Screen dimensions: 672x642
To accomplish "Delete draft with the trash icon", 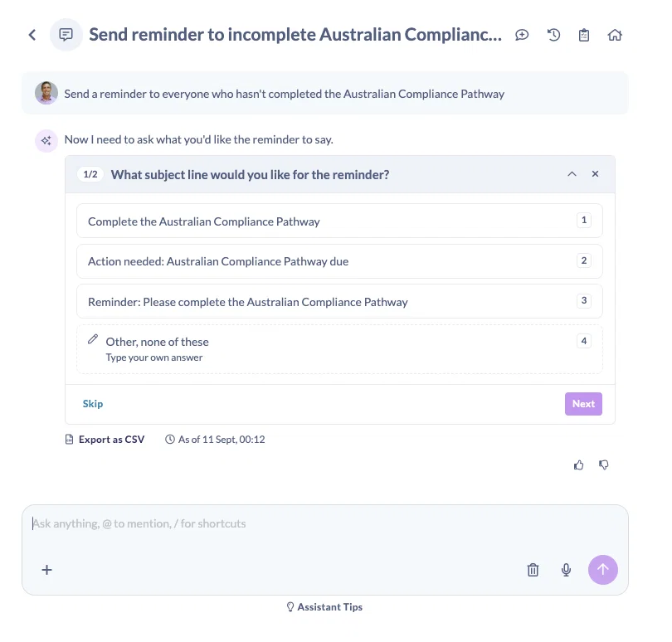I will point(533,570).
